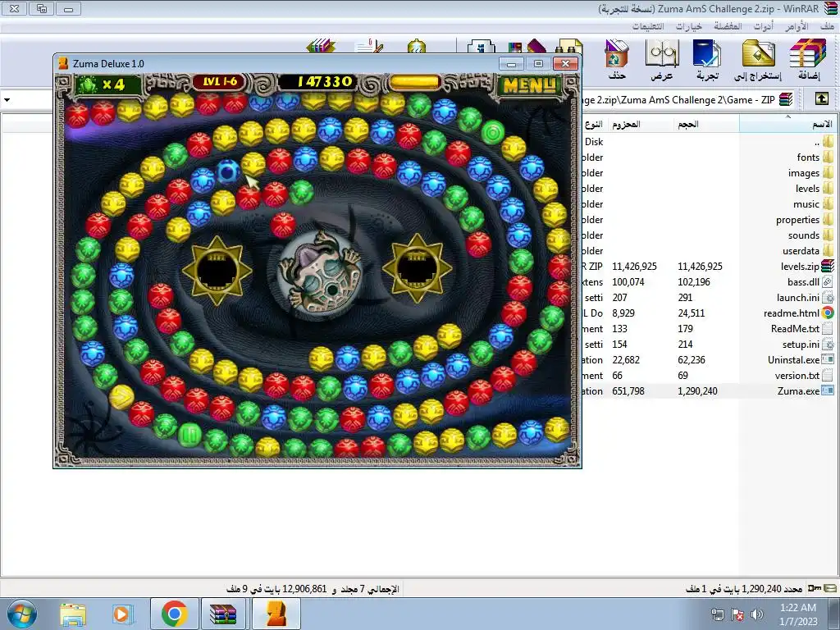Click the Chrome icon beside readme.html
The image size is (840, 630).
point(828,313)
